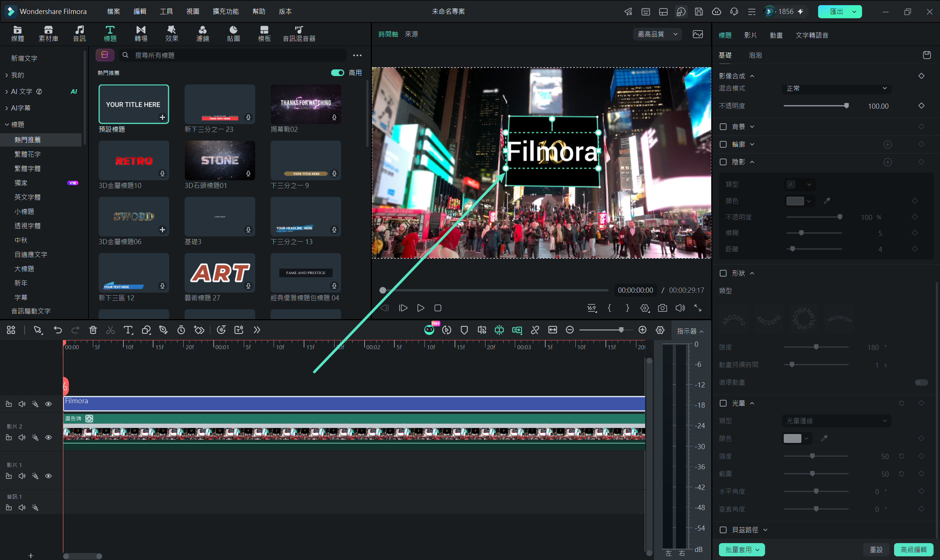
Task: Open the 批量套用 batch apply dropdown
Action: (x=742, y=550)
